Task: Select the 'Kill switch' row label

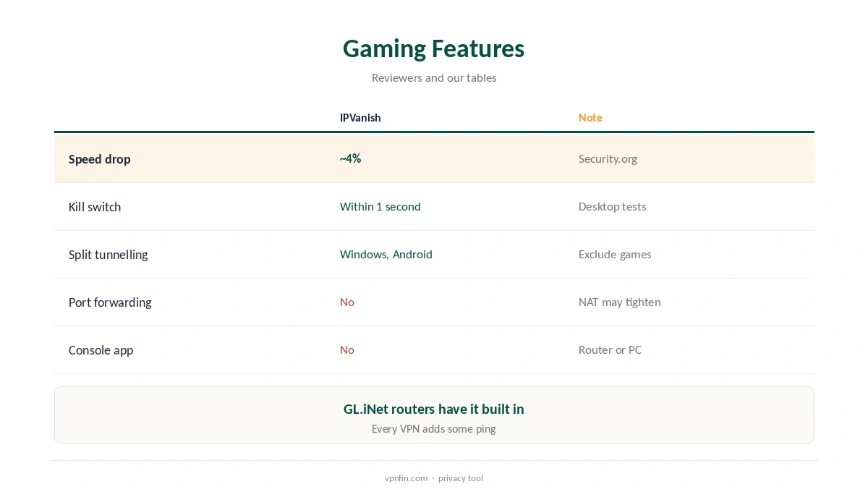Action: [95, 207]
